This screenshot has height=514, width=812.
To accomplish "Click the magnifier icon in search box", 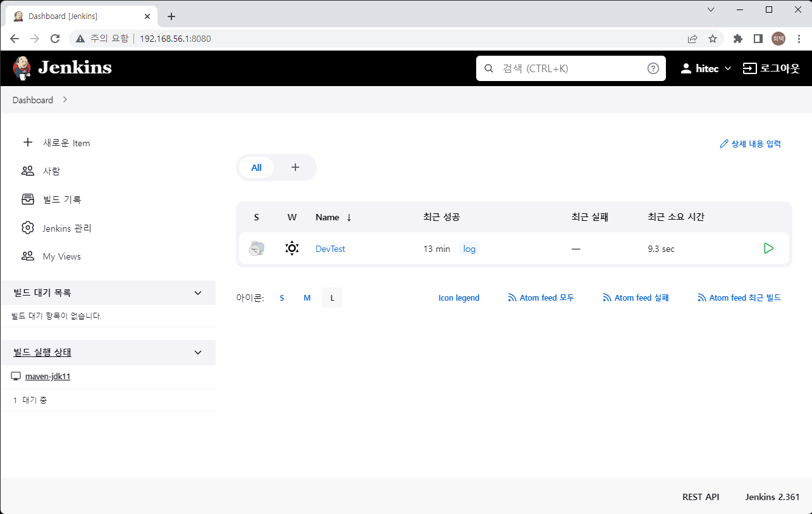I will click(488, 68).
